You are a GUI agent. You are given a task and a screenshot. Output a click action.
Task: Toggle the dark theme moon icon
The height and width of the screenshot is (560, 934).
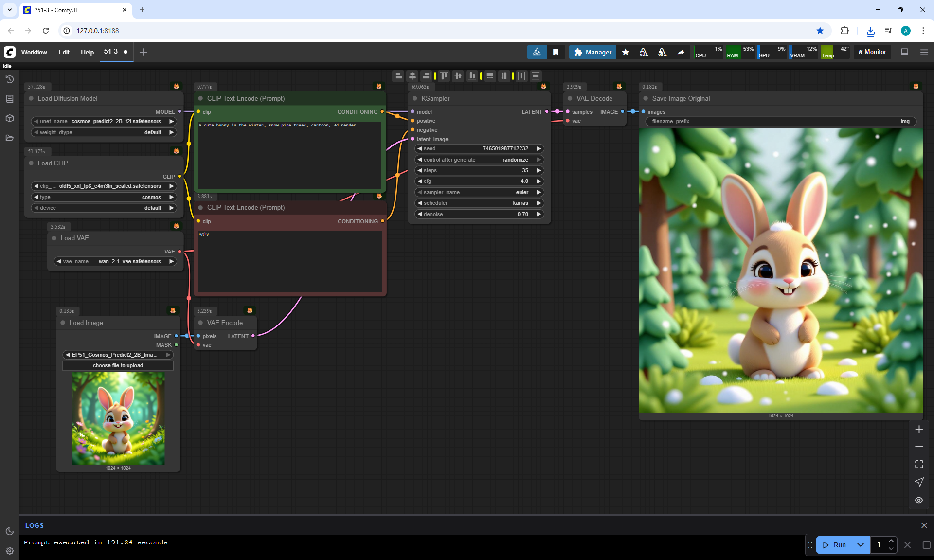[x=9, y=531]
